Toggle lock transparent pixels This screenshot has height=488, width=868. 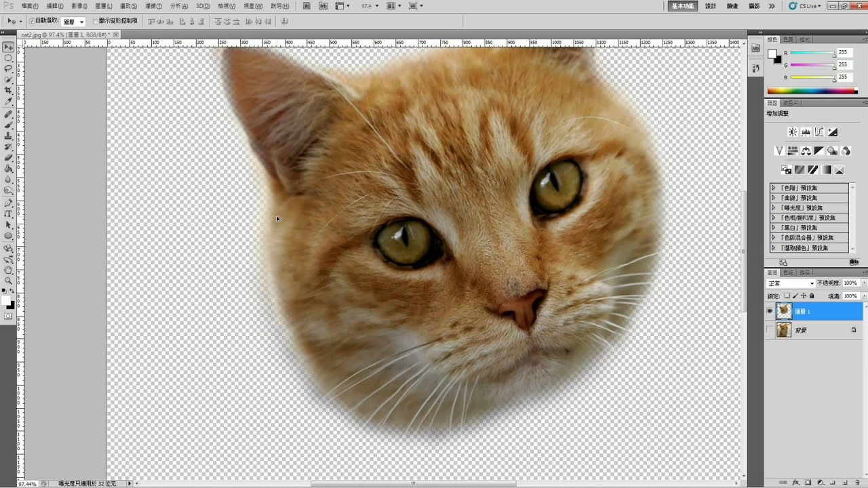coord(787,296)
